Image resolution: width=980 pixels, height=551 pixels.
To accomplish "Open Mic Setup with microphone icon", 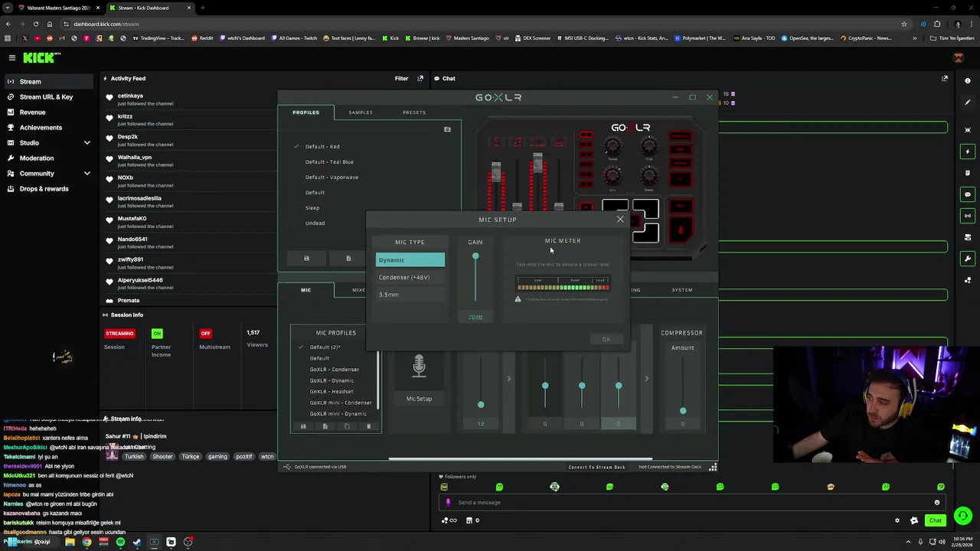I will (x=419, y=366).
